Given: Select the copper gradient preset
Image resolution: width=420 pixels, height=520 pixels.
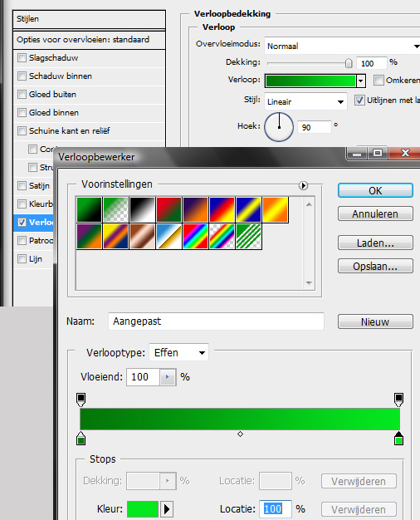Looking at the screenshot, I should (142, 236).
